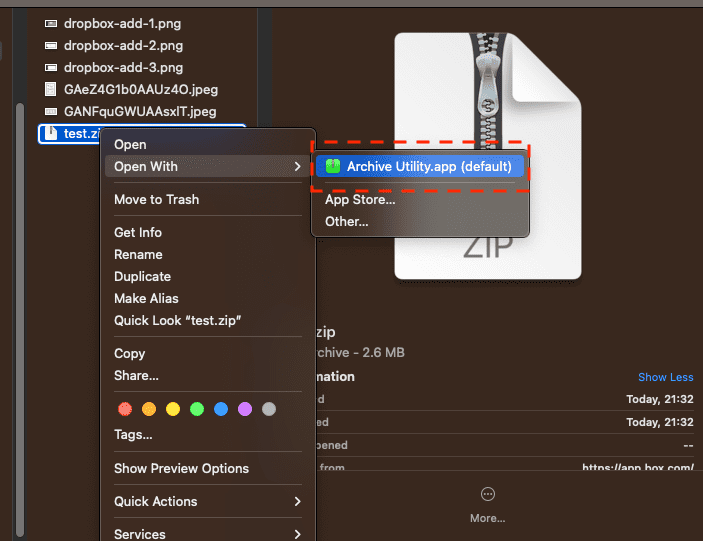Select dropbox-add-1.png file icon
This screenshot has height=541, width=703.
tap(51, 23)
